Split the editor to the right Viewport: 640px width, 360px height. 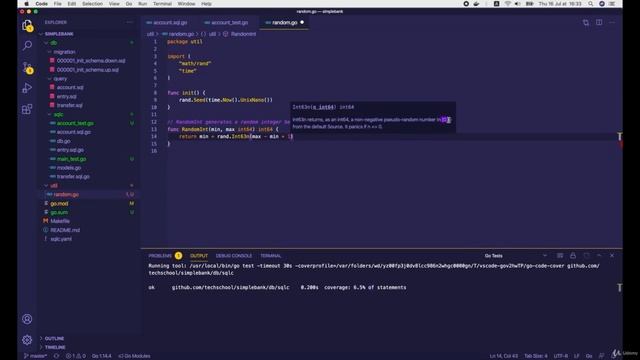coord(599,22)
